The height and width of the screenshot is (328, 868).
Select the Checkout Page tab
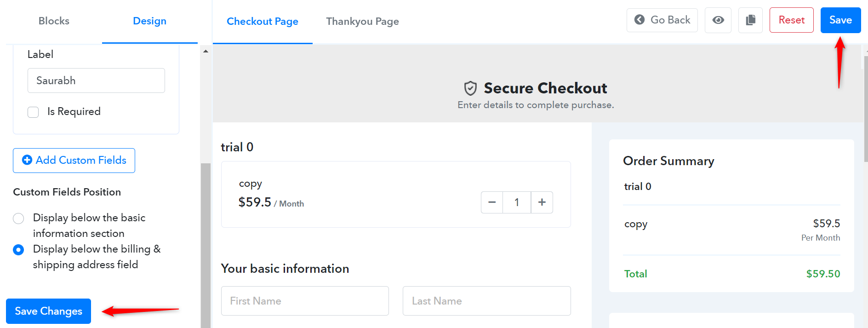(x=263, y=21)
